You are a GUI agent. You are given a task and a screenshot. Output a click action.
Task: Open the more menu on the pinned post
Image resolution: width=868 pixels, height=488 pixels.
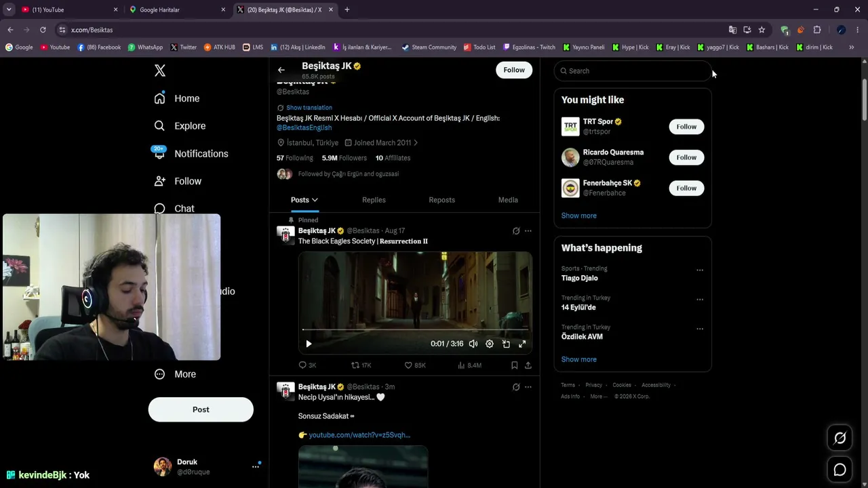528,231
